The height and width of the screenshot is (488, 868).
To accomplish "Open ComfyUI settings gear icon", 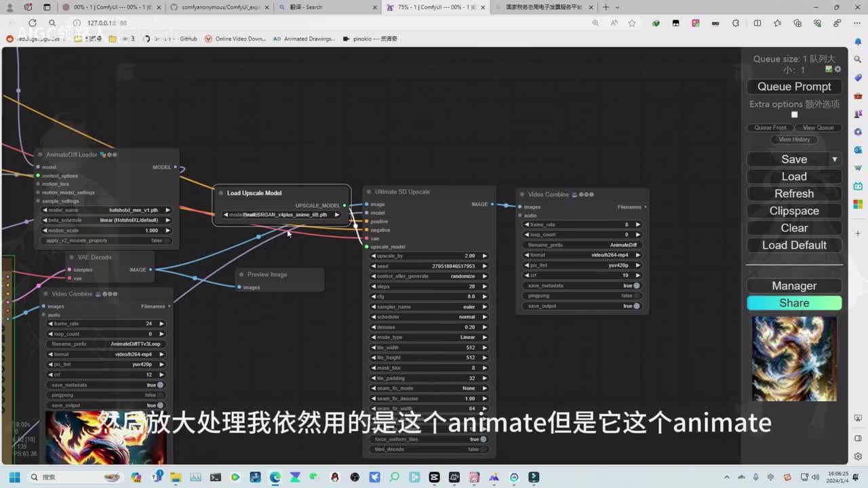I will coord(838,69).
